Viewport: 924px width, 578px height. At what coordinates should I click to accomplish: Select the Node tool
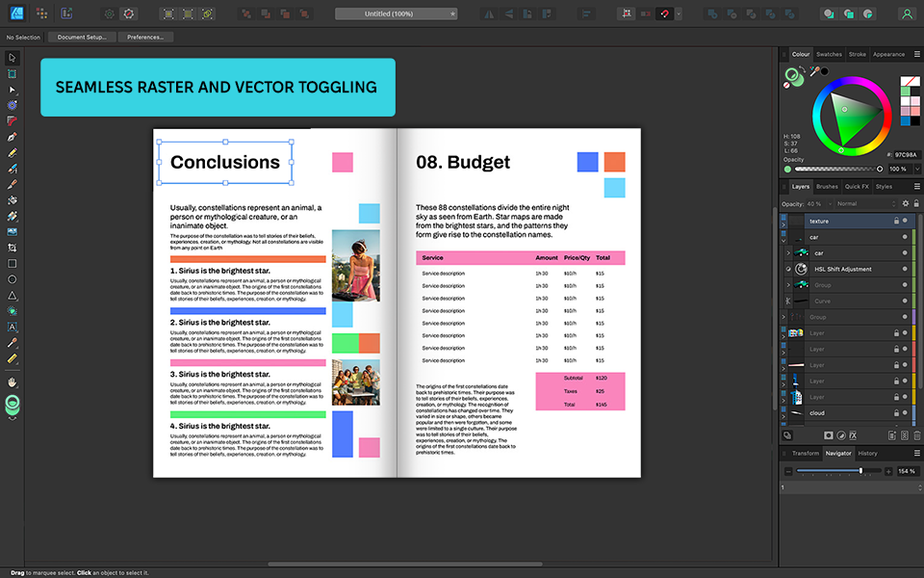pyautogui.click(x=12, y=90)
